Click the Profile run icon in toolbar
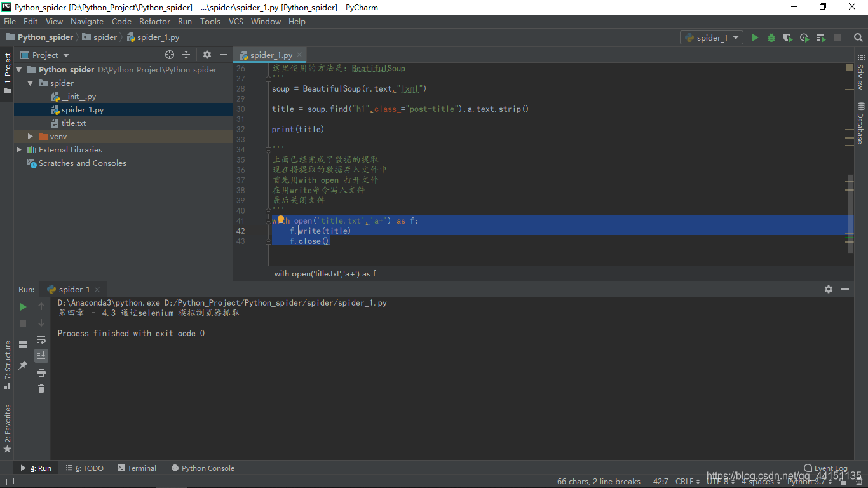Viewport: 868px width, 488px height. pyautogui.click(x=804, y=37)
